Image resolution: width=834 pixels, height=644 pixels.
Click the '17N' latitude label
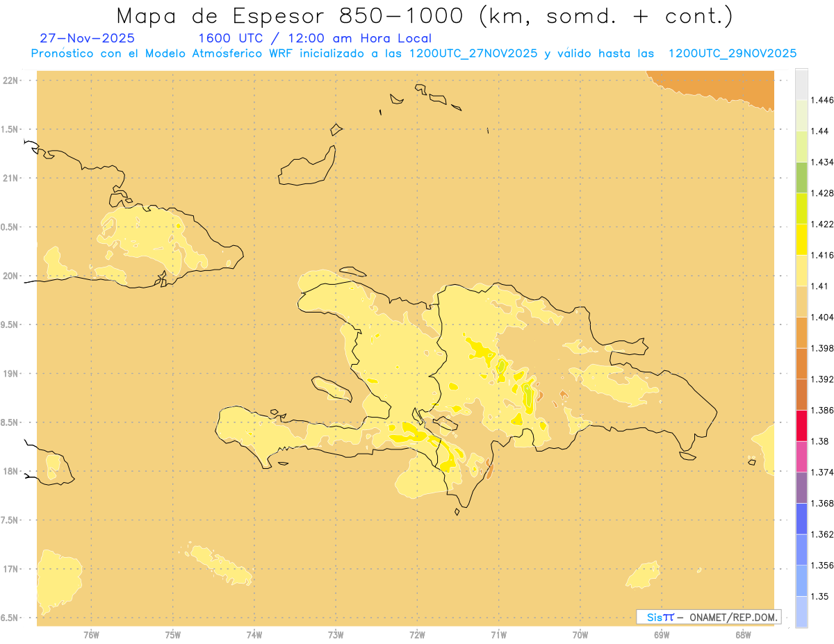click(x=10, y=569)
